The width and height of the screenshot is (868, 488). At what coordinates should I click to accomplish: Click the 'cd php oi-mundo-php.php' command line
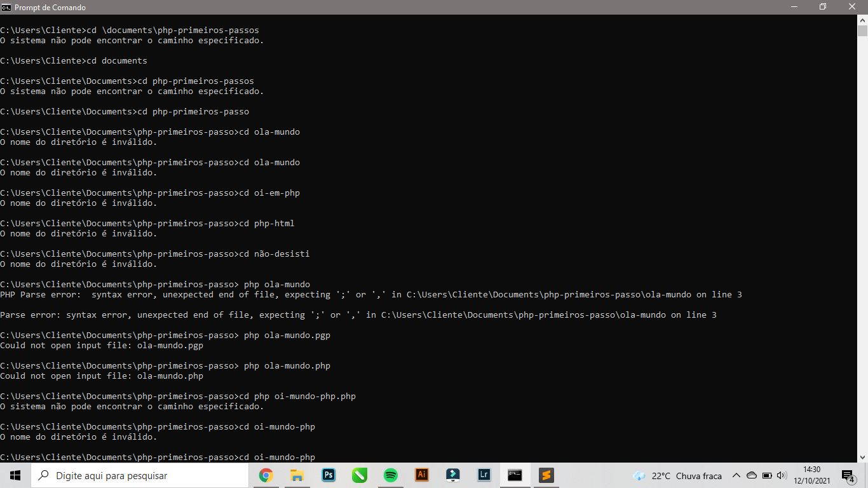click(178, 396)
